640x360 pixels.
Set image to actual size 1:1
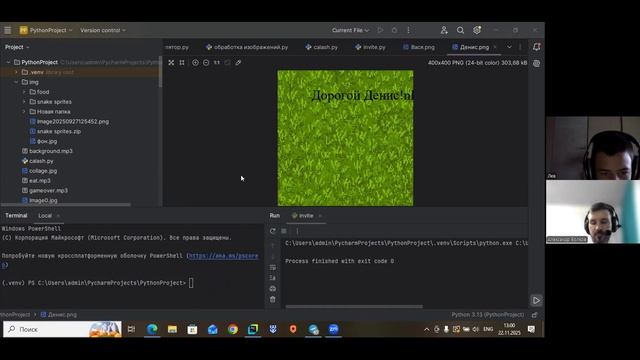217,62
